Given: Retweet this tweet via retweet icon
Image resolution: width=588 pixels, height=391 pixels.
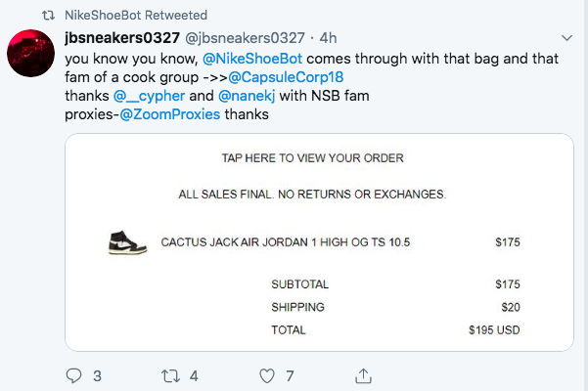Looking at the screenshot, I should (x=170, y=374).
